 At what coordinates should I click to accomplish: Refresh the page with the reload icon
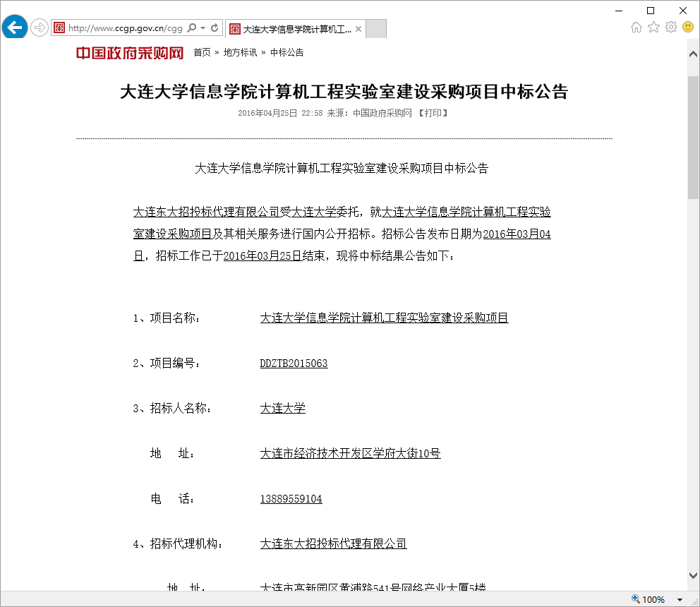pos(215,28)
